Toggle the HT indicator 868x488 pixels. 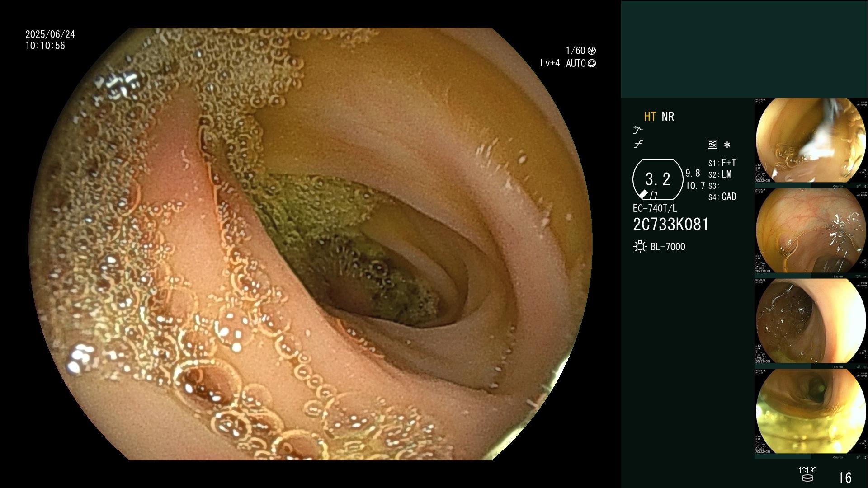coord(650,117)
